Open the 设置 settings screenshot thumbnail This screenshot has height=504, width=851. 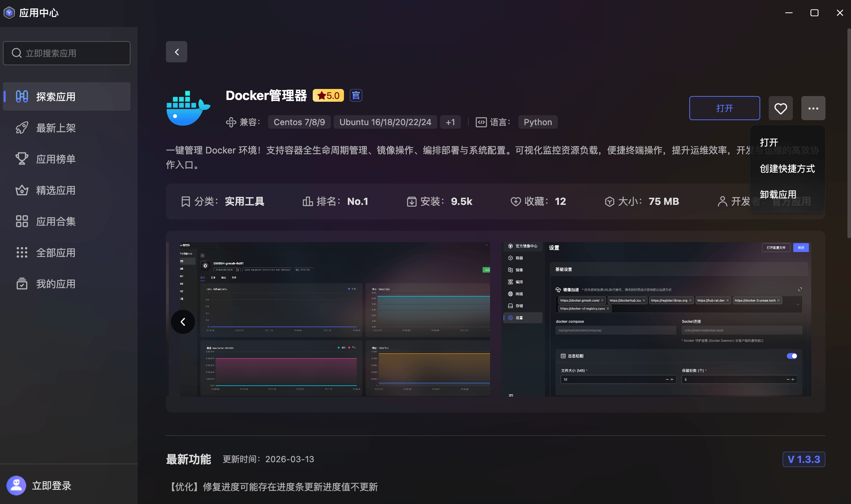tap(656, 319)
